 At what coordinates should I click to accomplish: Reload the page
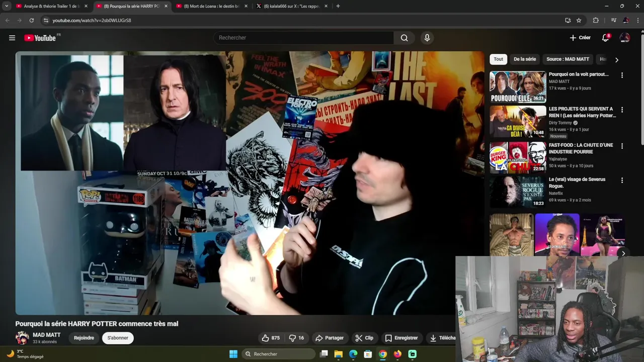coord(31,20)
